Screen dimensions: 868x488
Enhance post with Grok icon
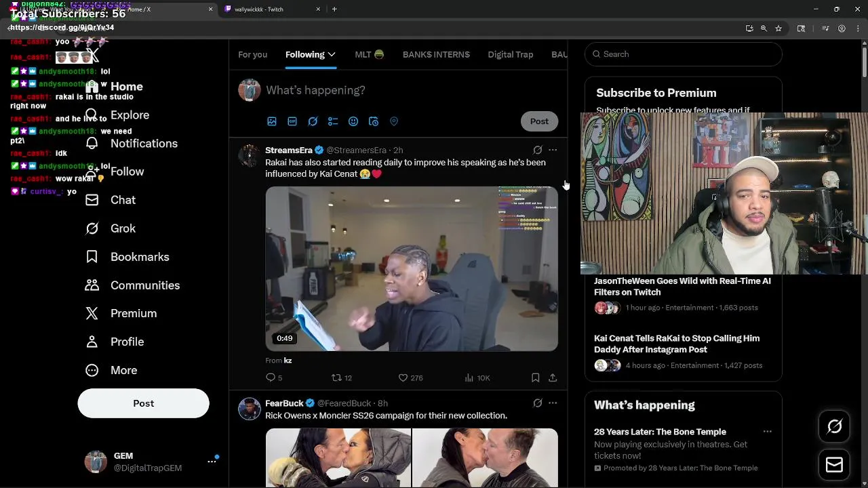pos(313,121)
